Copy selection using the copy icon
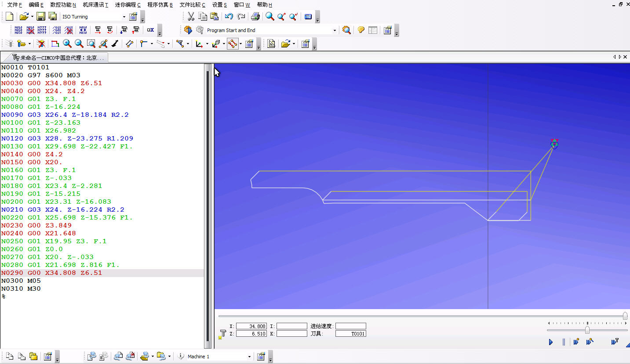Viewport: 630px width, 364px height. point(203,17)
